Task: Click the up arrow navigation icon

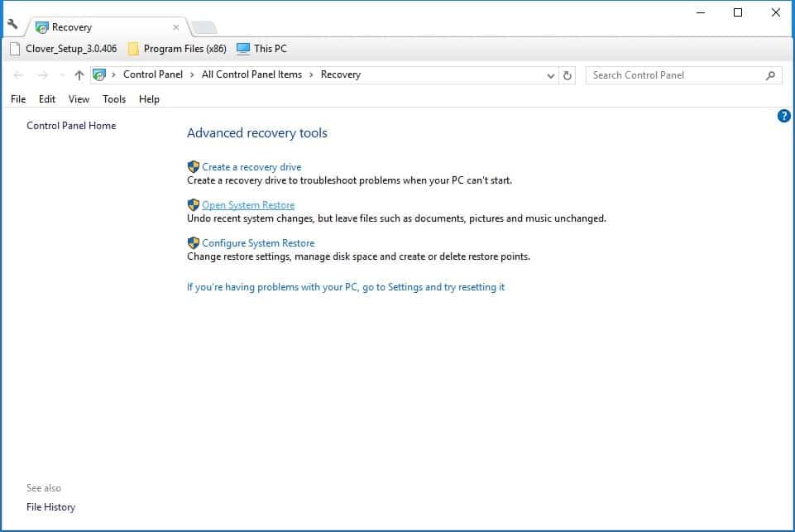Action: click(79, 75)
